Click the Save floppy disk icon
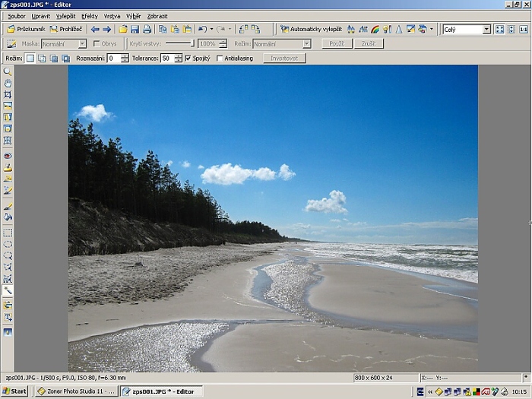This screenshot has width=532, height=399. coord(135,29)
